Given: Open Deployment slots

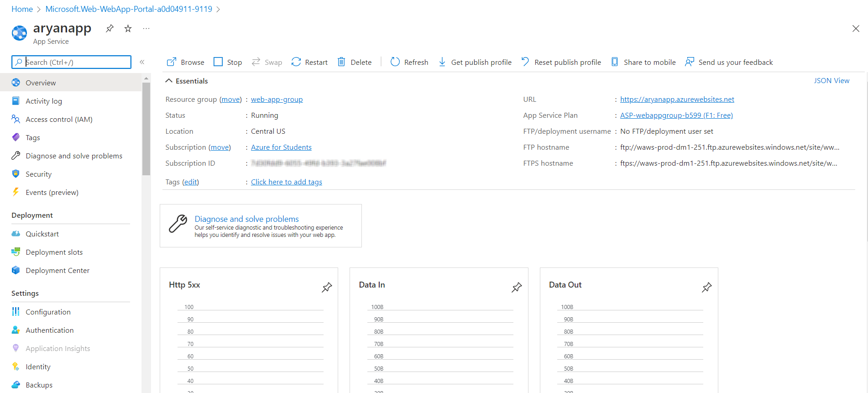Looking at the screenshot, I should point(71,252).
